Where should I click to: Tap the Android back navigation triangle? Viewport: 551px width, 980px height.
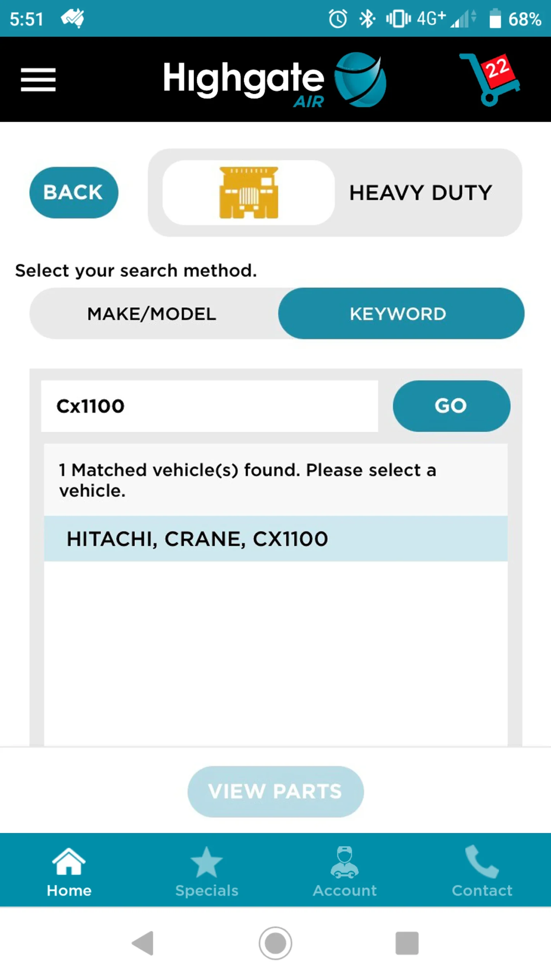coord(143,943)
